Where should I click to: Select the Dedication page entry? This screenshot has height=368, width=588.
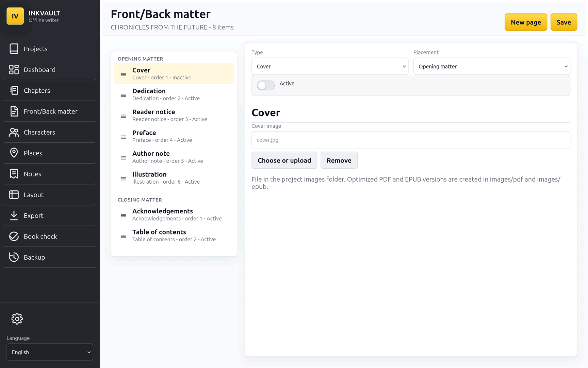click(174, 94)
